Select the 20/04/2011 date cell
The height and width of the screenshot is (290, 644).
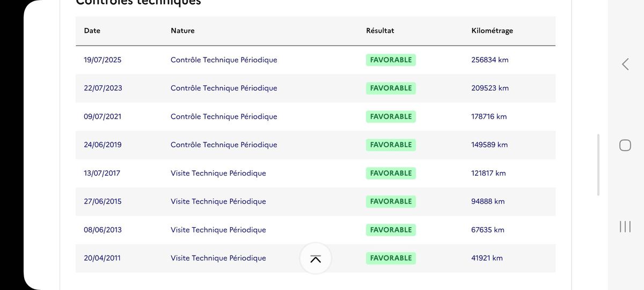click(x=103, y=258)
